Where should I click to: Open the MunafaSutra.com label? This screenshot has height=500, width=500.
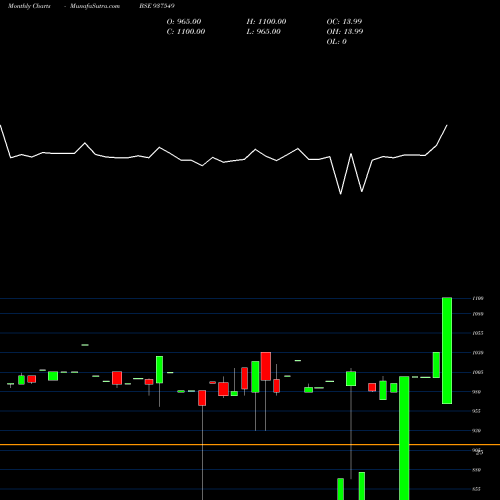pyautogui.click(x=95, y=6)
